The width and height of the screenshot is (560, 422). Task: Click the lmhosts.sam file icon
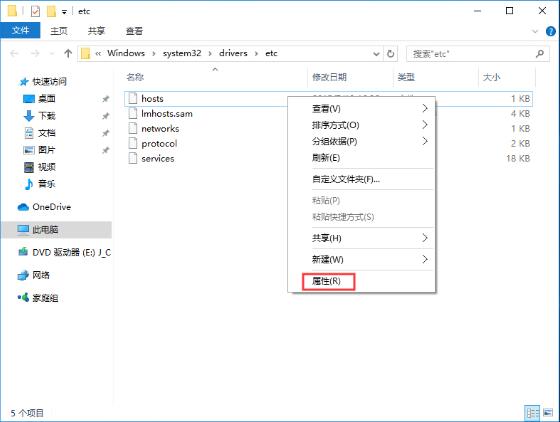(133, 114)
